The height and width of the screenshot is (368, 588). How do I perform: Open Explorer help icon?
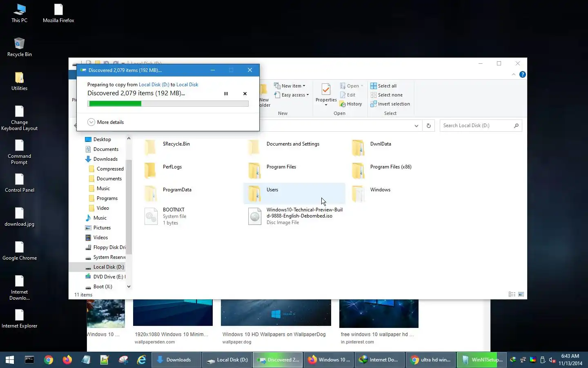coord(522,74)
